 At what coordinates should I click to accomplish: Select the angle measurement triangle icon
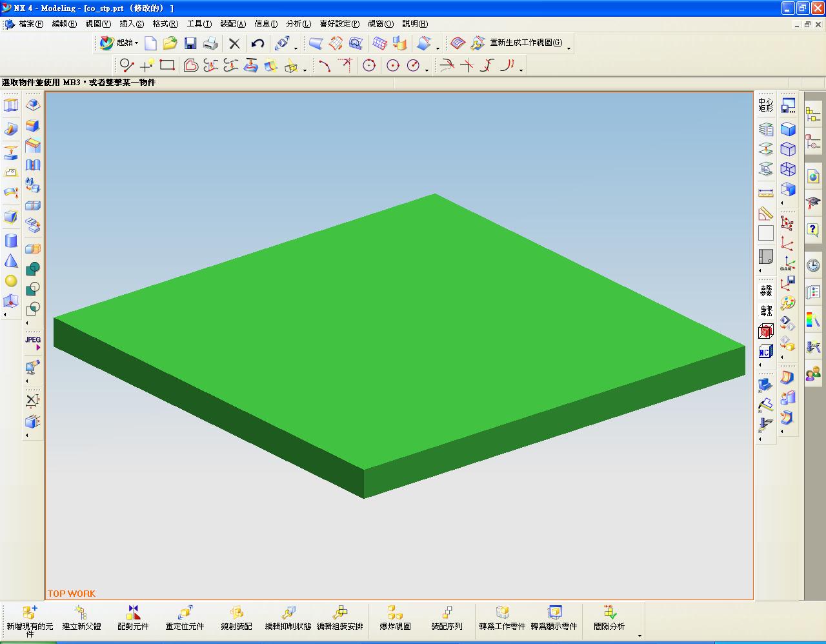point(766,213)
